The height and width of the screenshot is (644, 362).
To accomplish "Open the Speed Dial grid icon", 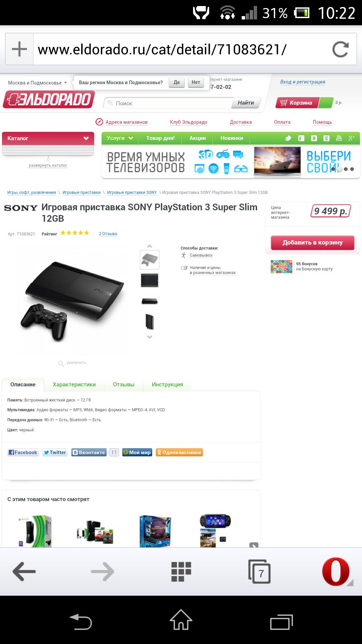I will pos(181,572).
